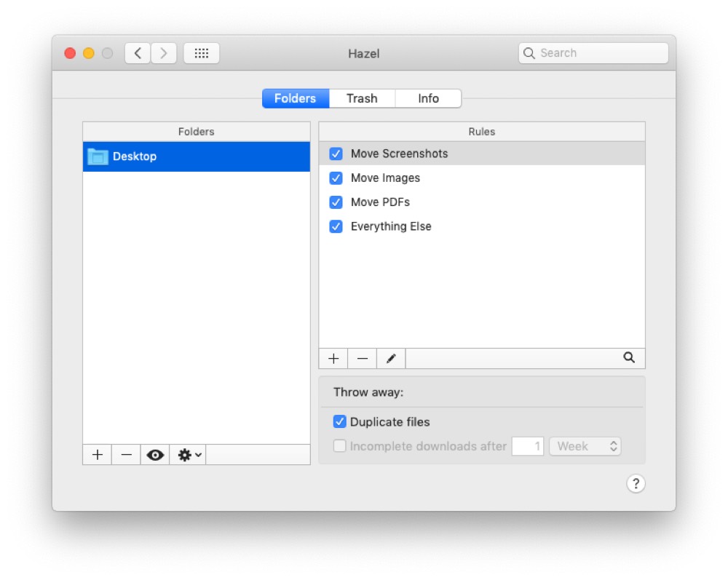Add a new rule with the plus button

(x=333, y=359)
